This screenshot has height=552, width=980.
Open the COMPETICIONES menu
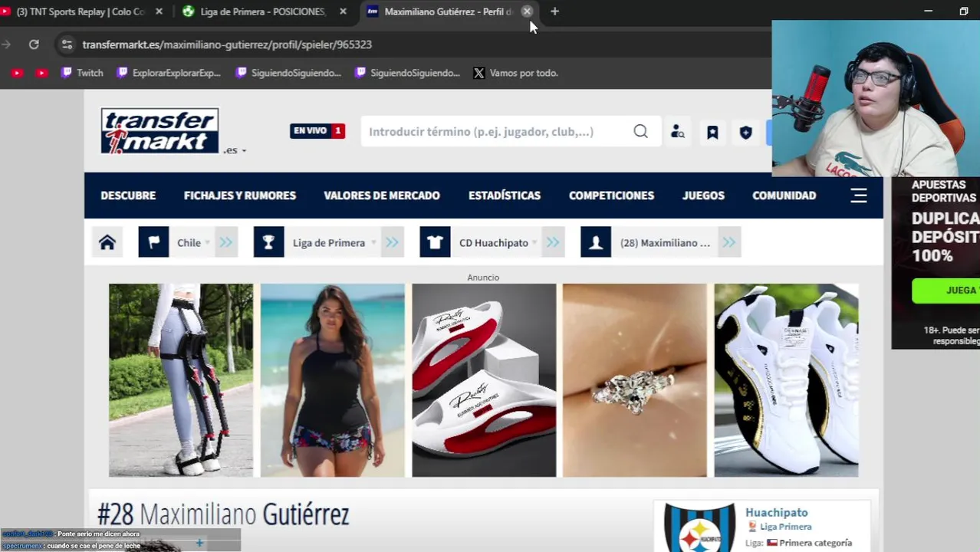tap(611, 195)
